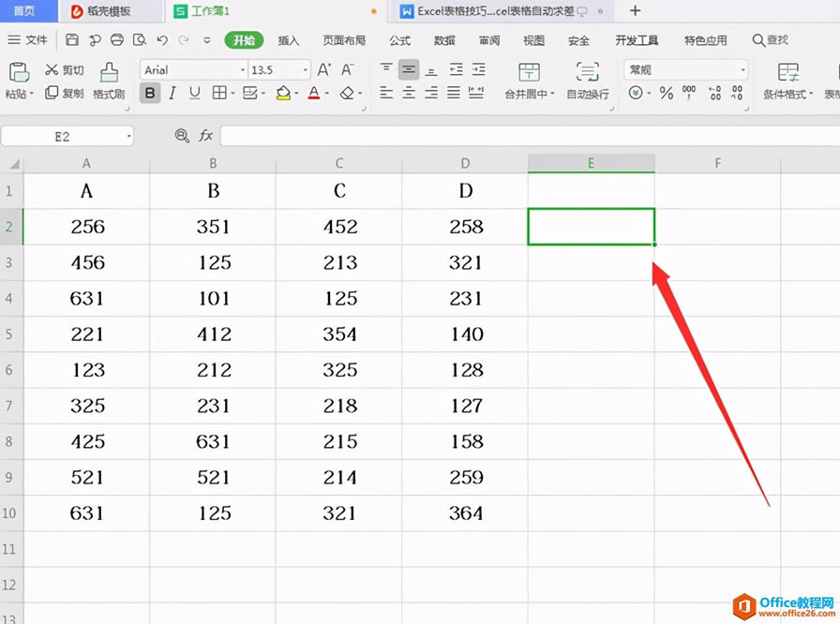Expand quick access toolbar customize arrow
Image resolution: width=840 pixels, height=624 pixels.
(207, 40)
